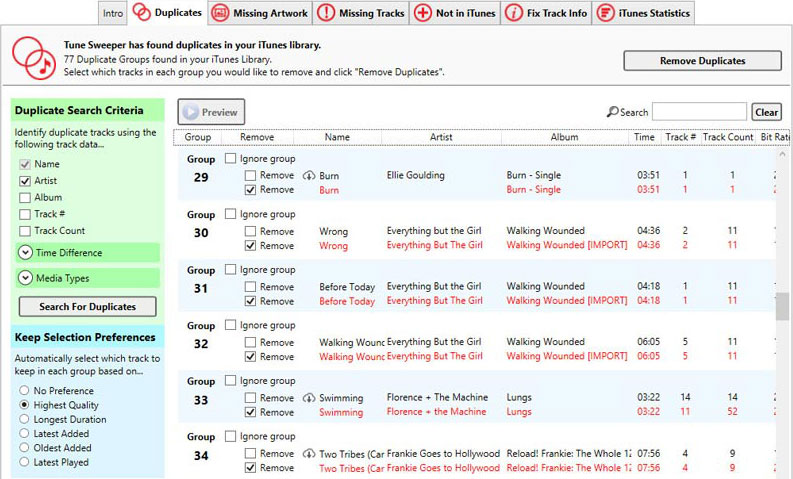793x479 pixels.
Task: Click the scroll-up arrow of track list
Action: (782, 154)
